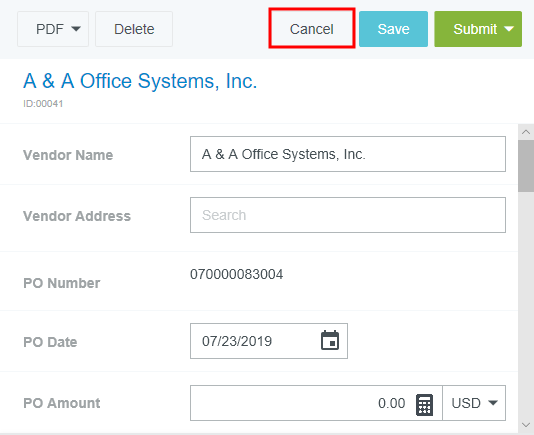Image resolution: width=534 pixels, height=435 pixels.
Task: Click the green Submit button
Action: click(x=475, y=29)
